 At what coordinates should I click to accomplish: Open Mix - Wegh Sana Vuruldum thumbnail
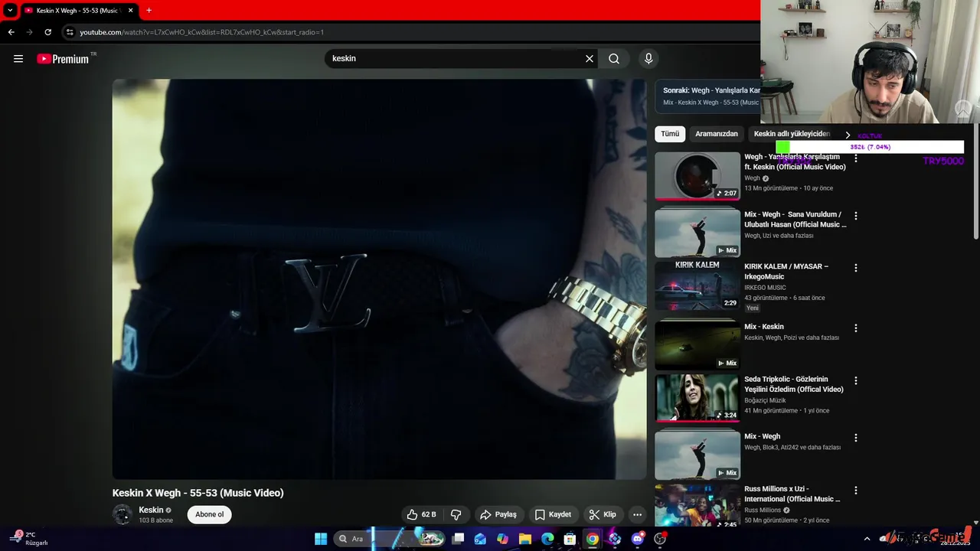coord(697,233)
